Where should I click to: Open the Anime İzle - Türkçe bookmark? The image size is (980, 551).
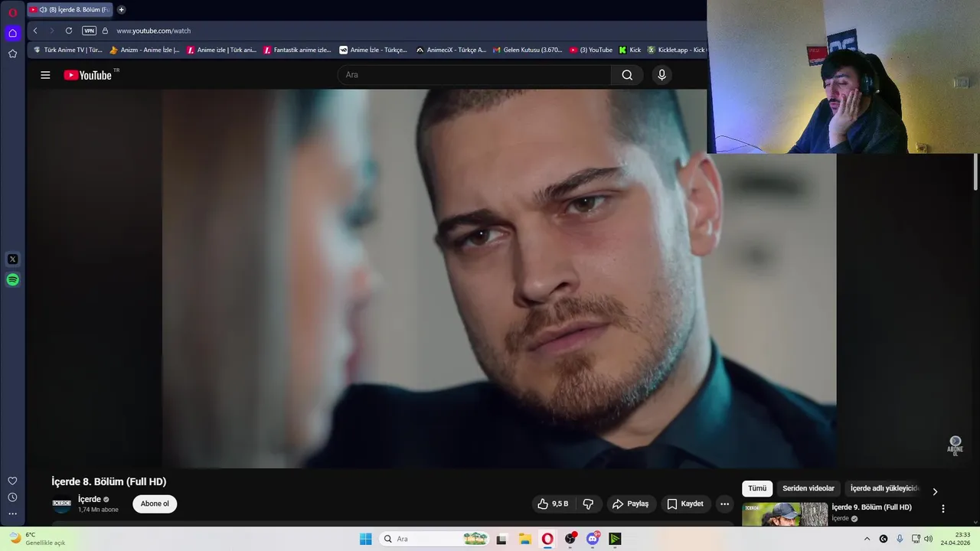pyautogui.click(x=374, y=50)
